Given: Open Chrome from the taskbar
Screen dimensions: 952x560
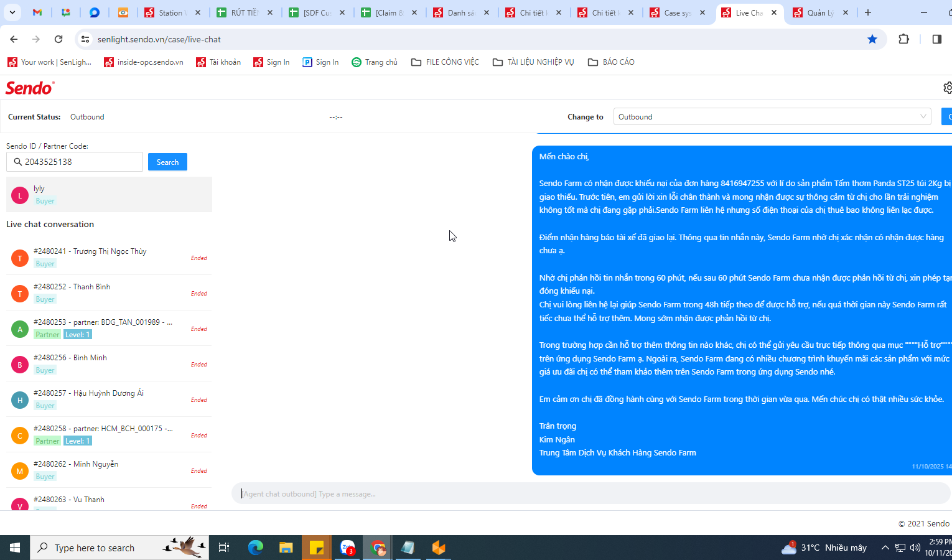Looking at the screenshot, I should pyautogui.click(x=378, y=548).
